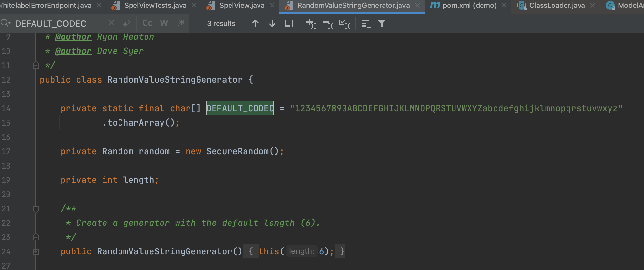This screenshot has height=270, width=644.
Task: Close the WhitelabelErrorEndpoint.java tab
Action: (x=99, y=6)
